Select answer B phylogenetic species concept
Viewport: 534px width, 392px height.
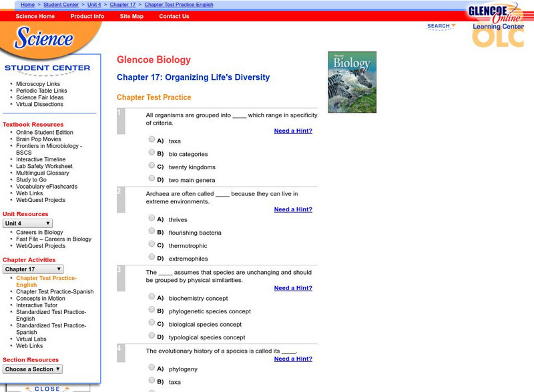(152, 309)
